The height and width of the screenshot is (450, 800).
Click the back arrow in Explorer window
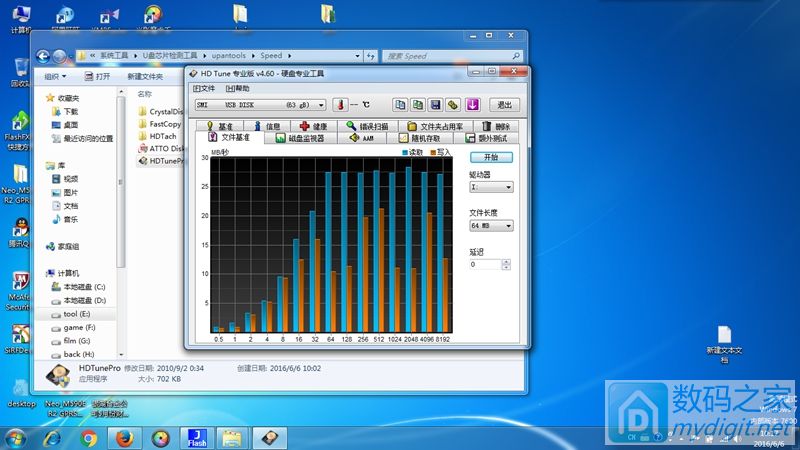43,56
